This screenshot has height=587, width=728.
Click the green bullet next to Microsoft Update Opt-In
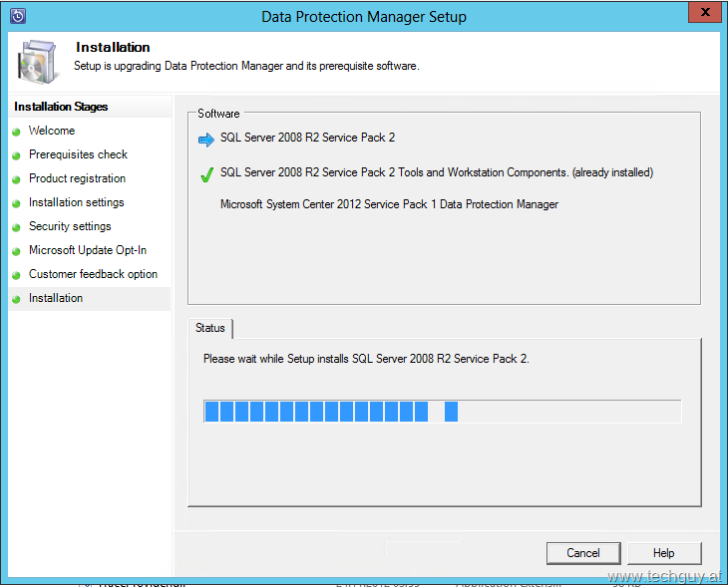coord(16,251)
